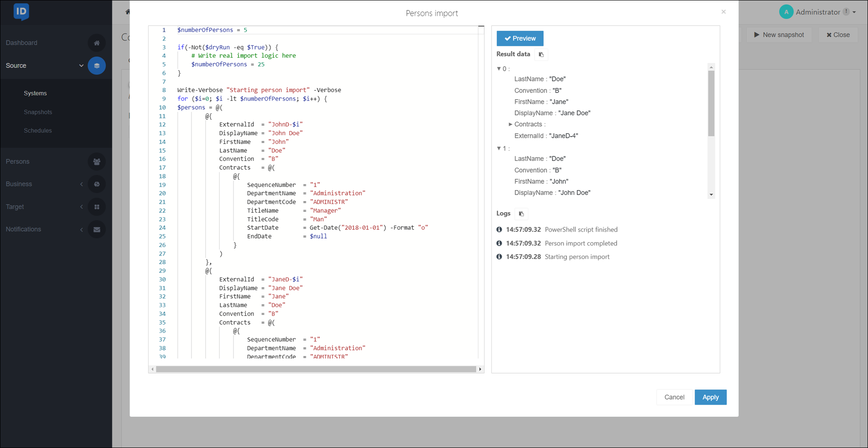The image size is (868, 448).
Task: Click the Administrator avatar icon
Action: tap(786, 12)
